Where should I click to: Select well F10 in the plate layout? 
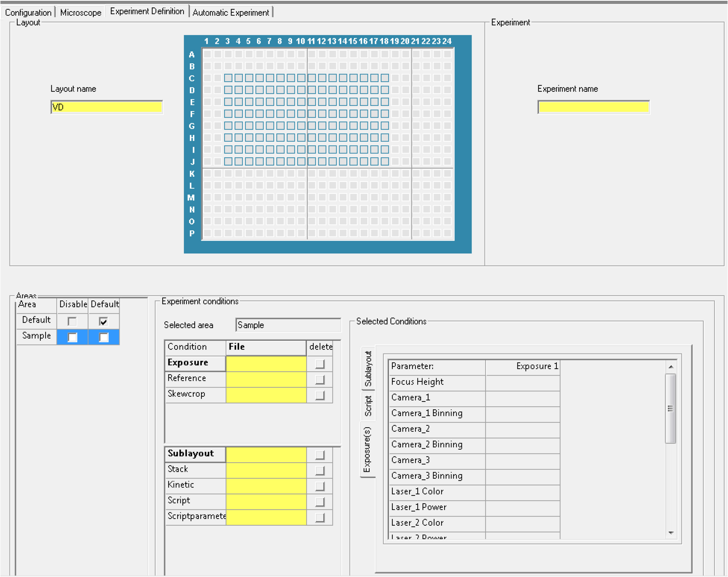[301, 114]
